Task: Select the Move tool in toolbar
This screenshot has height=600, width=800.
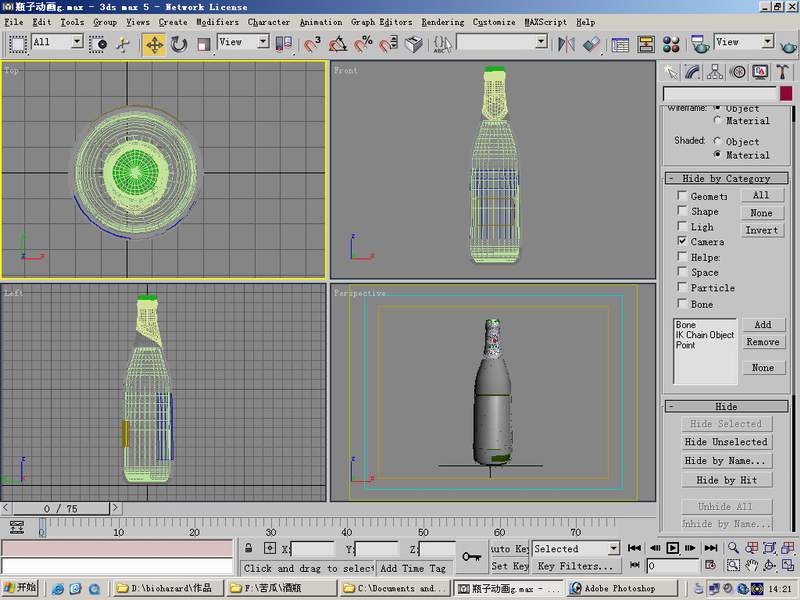Action: tap(154, 44)
